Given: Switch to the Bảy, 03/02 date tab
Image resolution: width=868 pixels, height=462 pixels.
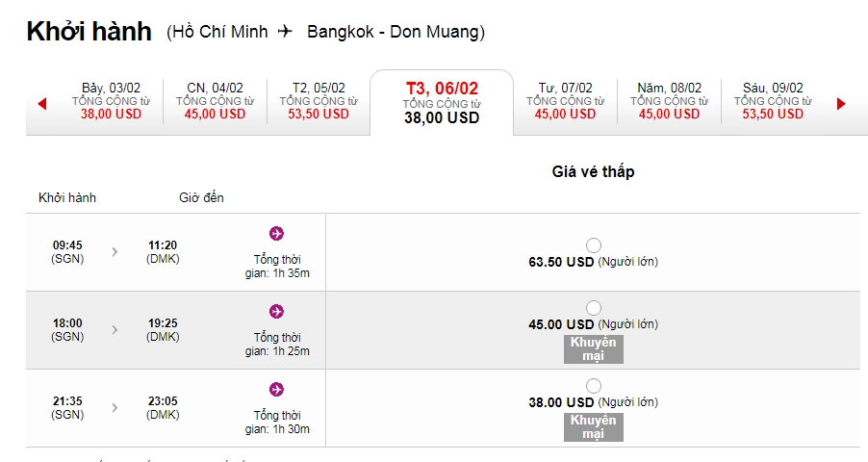Looking at the screenshot, I should (111, 101).
